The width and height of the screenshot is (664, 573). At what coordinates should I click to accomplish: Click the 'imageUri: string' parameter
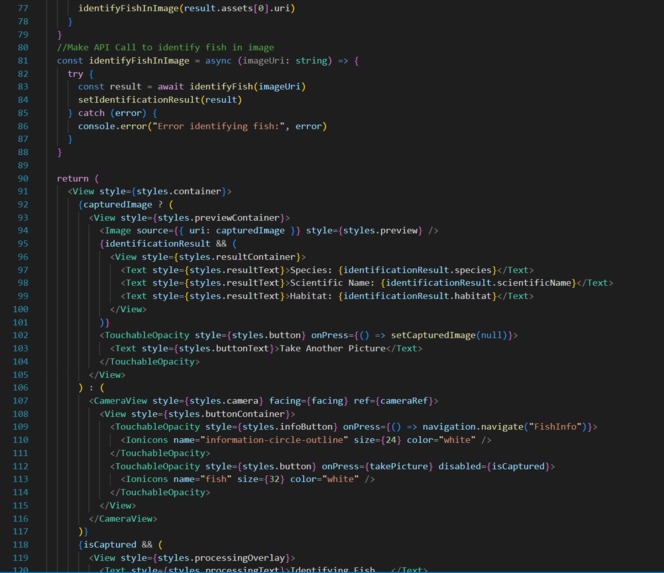tap(285, 61)
